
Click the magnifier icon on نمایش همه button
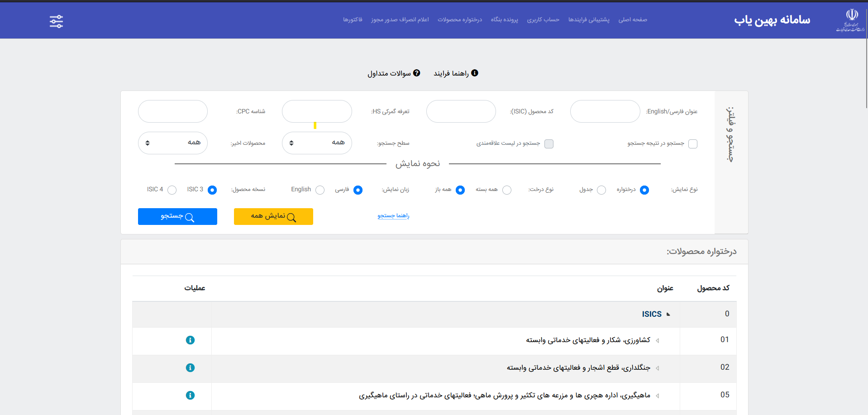point(291,218)
